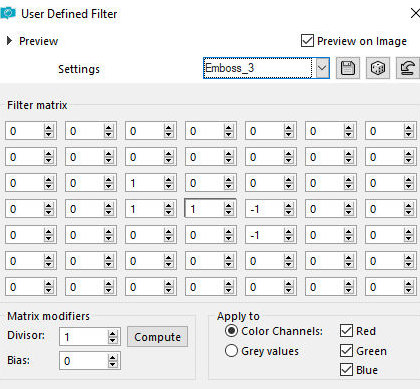
Task: Expand the Preview disclosure triangle
Action: (9, 41)
